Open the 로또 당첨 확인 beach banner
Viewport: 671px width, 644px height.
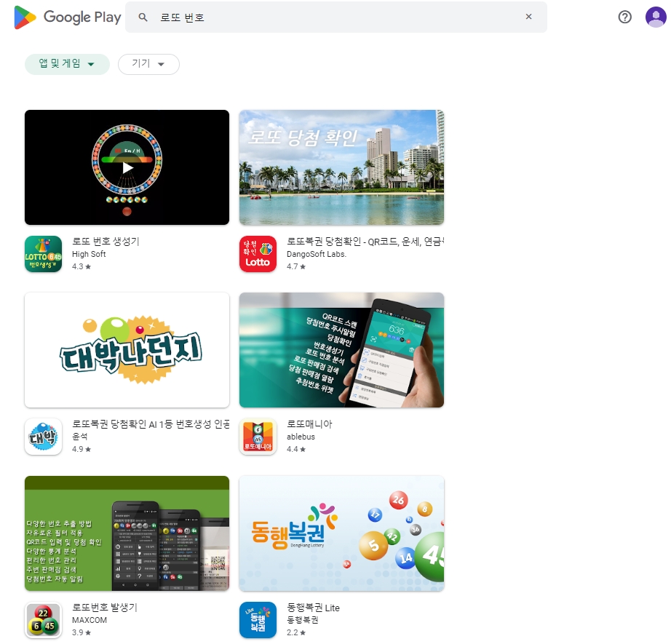[x=341, y=167]
